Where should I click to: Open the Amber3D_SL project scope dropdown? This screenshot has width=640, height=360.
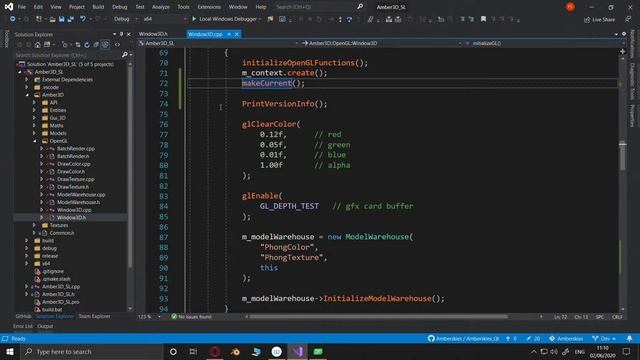(218, 43)
